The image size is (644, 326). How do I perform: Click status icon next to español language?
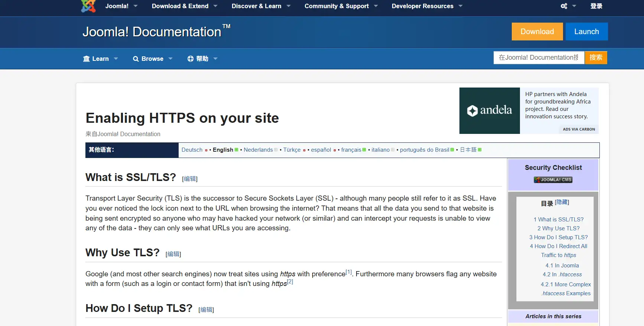335,150
